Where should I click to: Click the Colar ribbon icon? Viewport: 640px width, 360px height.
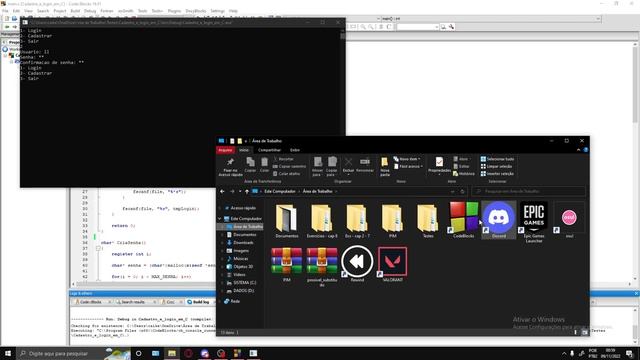tap(264, 165)
